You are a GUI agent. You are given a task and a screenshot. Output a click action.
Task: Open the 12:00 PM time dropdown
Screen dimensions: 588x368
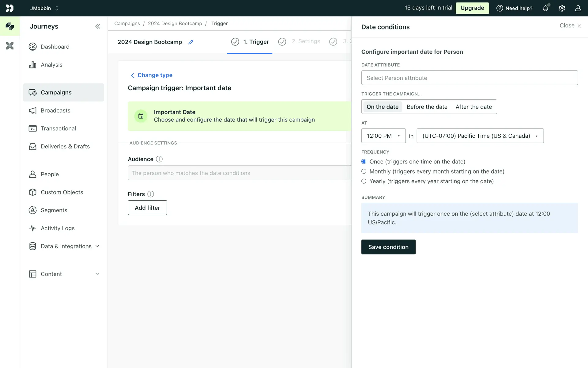coord(383,136)
